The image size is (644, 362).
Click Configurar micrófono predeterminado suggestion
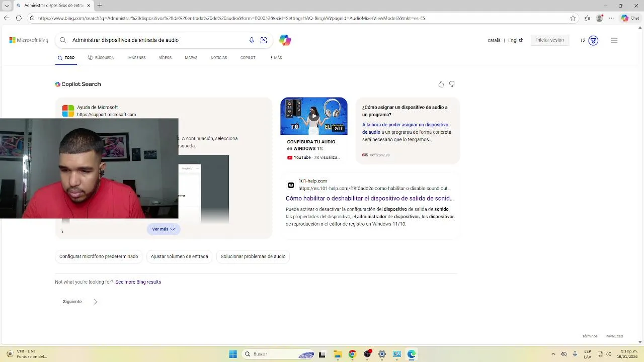99,256
